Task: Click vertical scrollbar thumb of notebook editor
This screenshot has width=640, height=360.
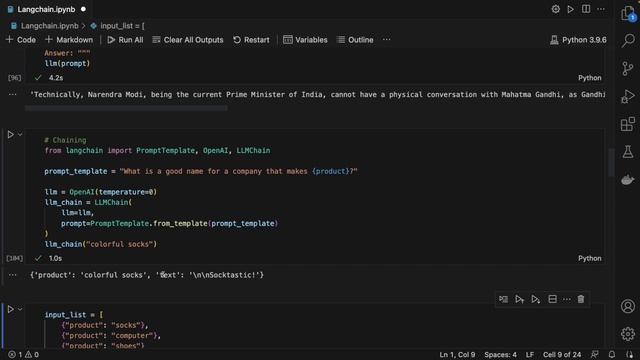Action: click(x=611, y=162)
